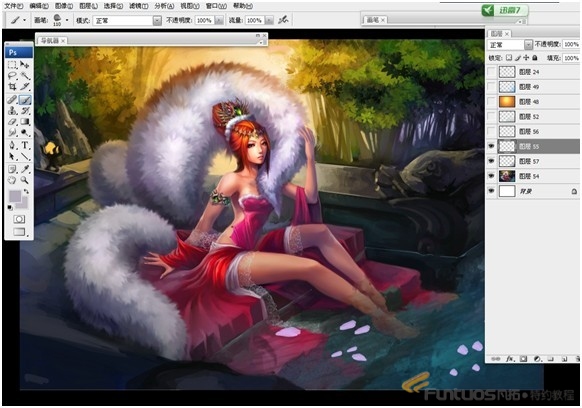The height and width of the screenshot is (408, 582).
Task: Toggle lock all icon
Action: point(534,58)
